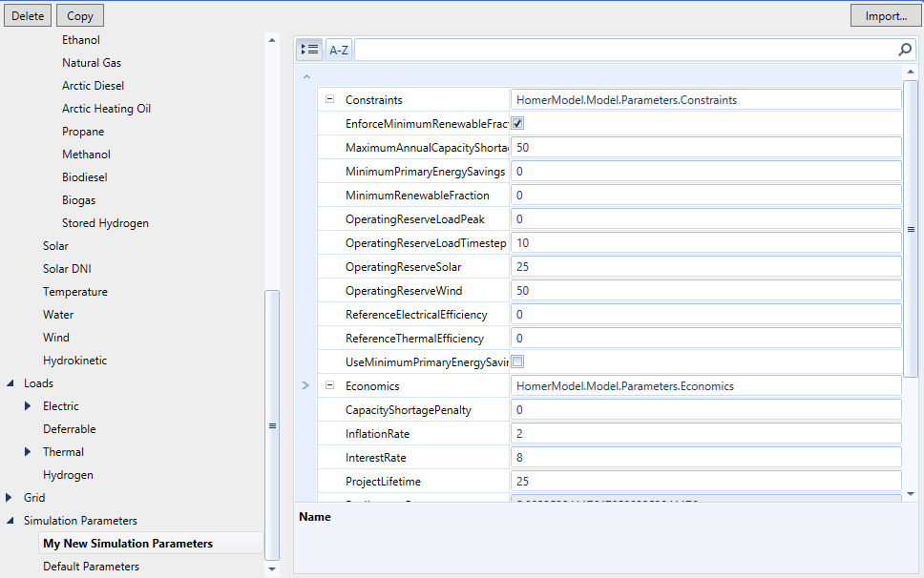The width and height of the screenshot is (924, 578).
Task: Collapse the Constraints property group
Action: pyautogui.click(x=329, y=99)
